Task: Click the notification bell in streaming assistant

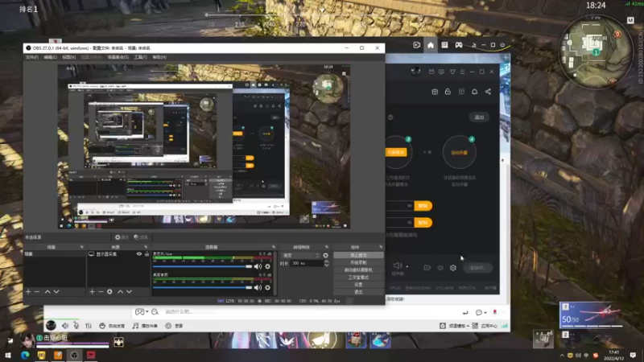Action: point(474,92)
